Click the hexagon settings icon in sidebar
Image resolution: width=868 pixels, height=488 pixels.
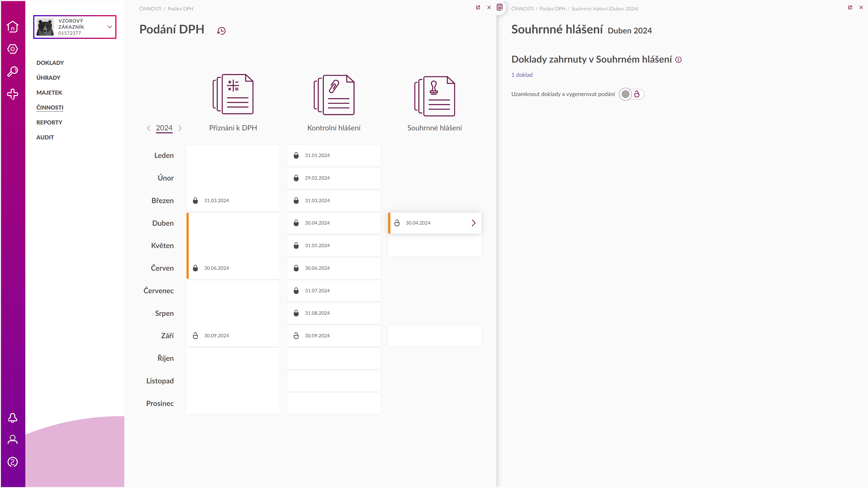click(12, 49)
